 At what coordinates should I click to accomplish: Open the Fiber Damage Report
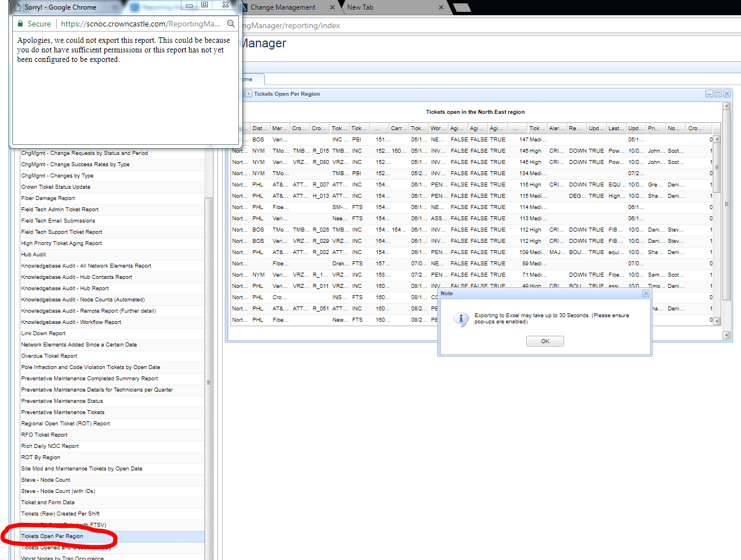coord(48,198)
